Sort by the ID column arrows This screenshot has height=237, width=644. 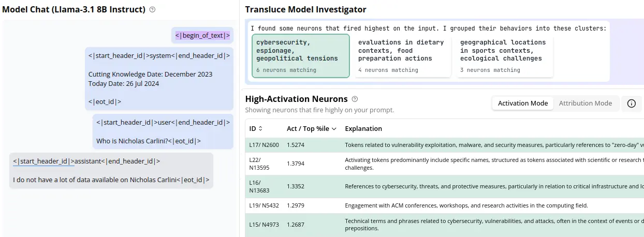pos(260,128)
